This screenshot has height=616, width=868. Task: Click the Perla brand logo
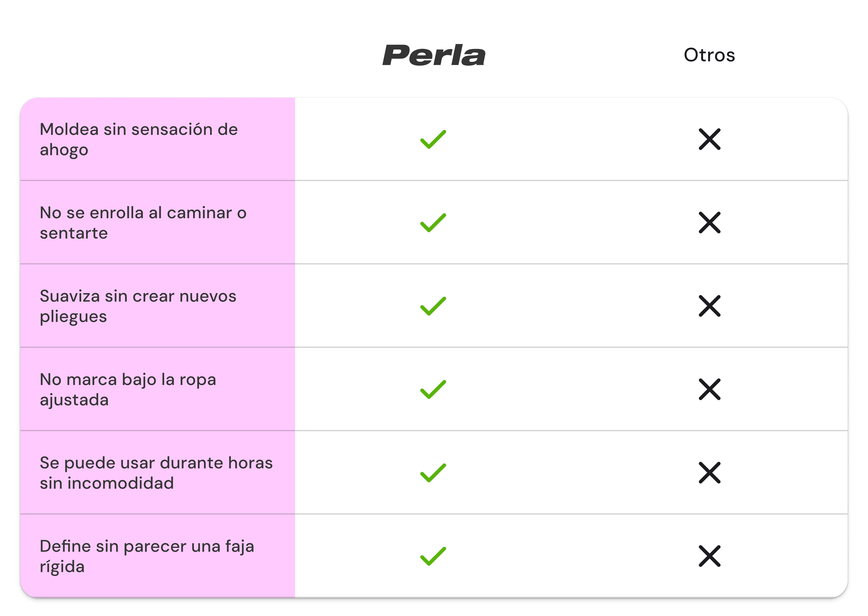click(x=433, y=55)
